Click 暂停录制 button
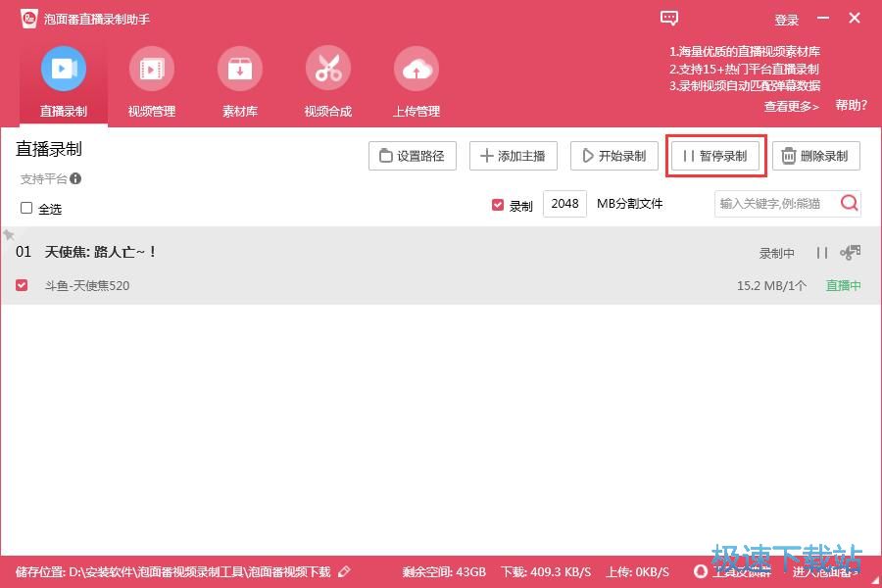 tap(715, 156)
